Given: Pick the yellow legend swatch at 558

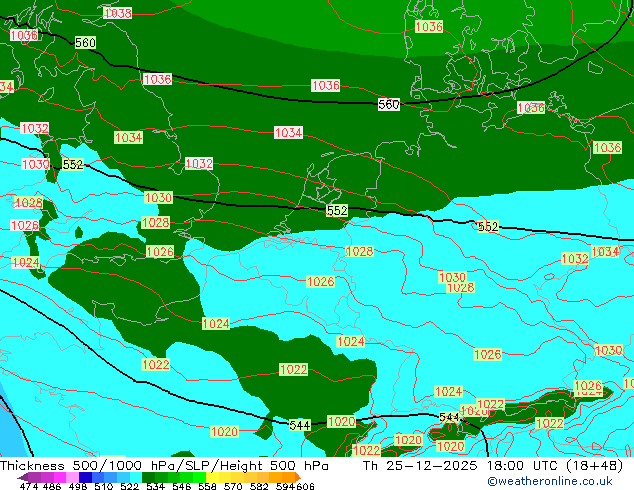Looking at the screenshot, I should (x=212, y=477).
